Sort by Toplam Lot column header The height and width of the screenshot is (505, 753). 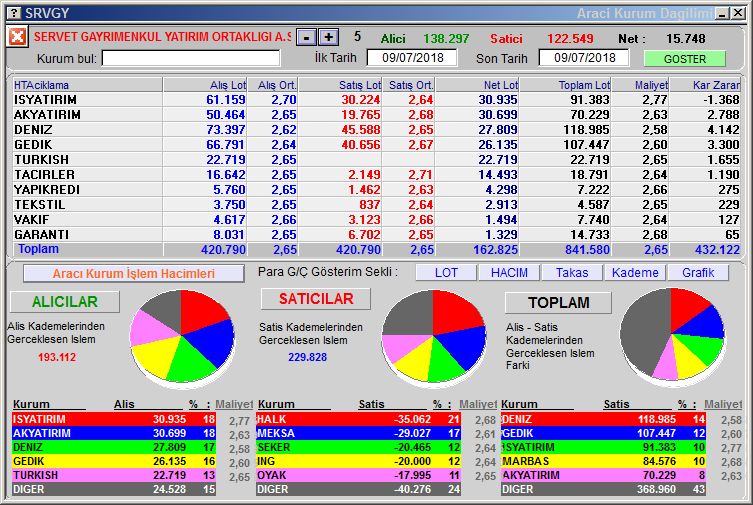coord(565,85)
